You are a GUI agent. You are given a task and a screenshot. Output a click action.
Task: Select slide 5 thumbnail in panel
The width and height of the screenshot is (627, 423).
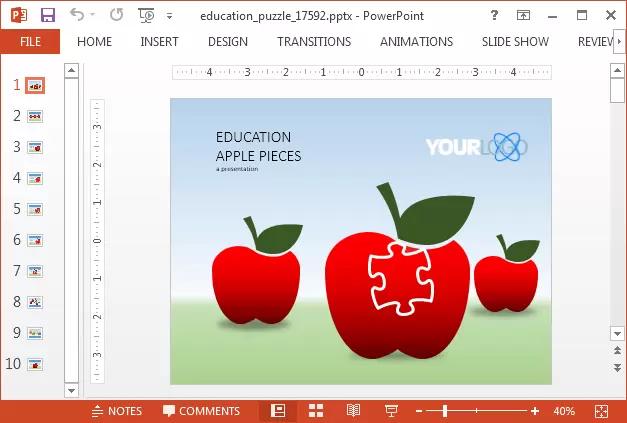[35, 209]
